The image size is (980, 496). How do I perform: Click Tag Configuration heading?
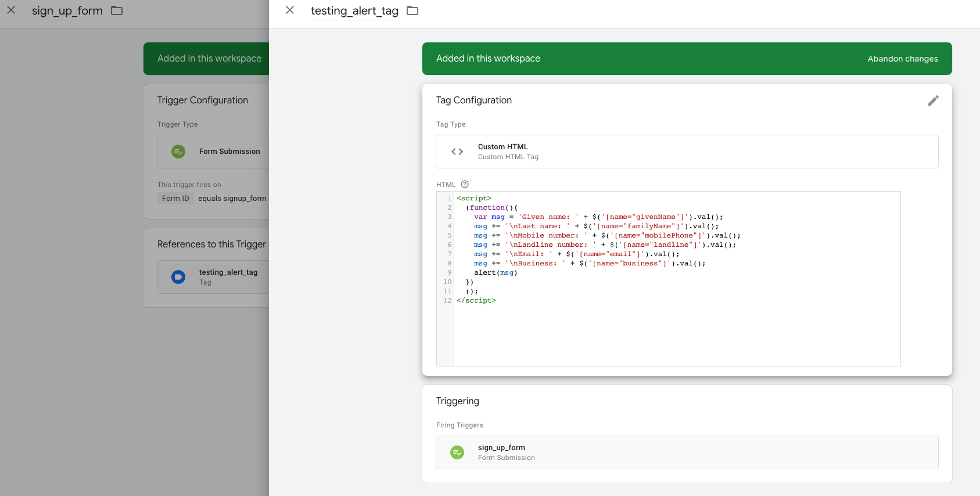(x=474, y=100)
